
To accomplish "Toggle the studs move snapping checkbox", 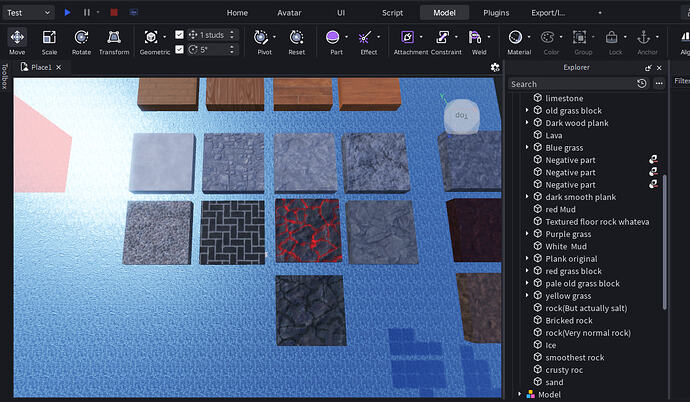I will pos(179,34).
